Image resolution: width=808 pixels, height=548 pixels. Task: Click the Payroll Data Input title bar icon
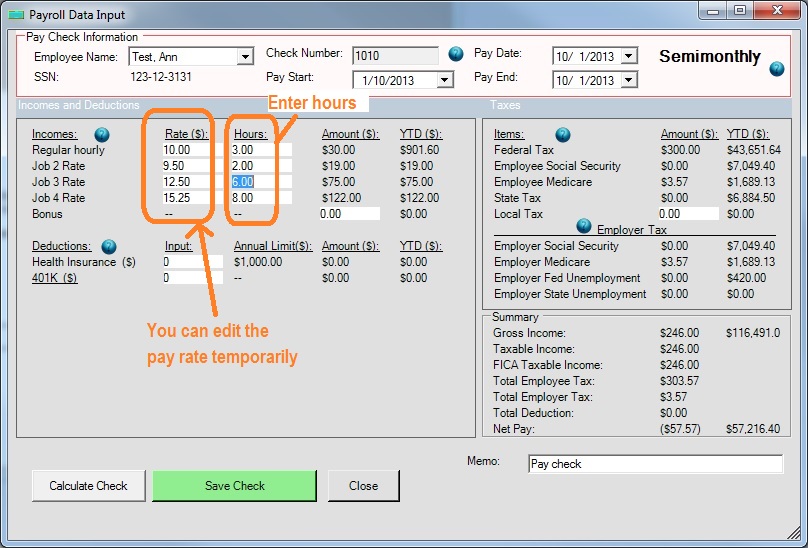tap(14, 13)
